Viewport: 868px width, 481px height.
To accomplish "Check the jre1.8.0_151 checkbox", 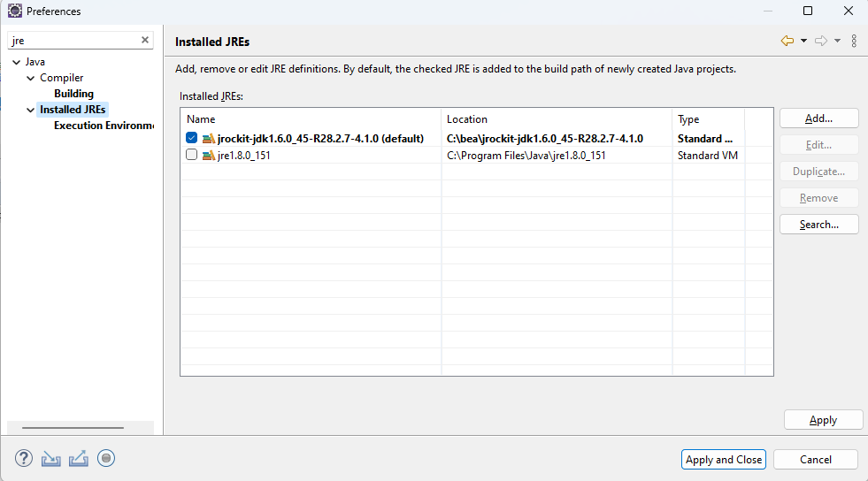I will (x=191, y=155).
